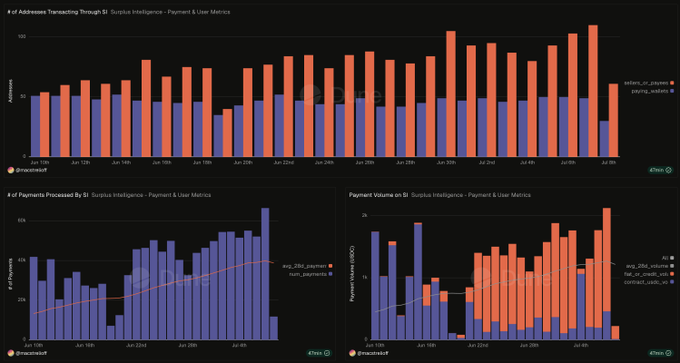Toggle the sellers_or_payees series in legend
This screenshot has width=680, height=363.
point(649,82)
